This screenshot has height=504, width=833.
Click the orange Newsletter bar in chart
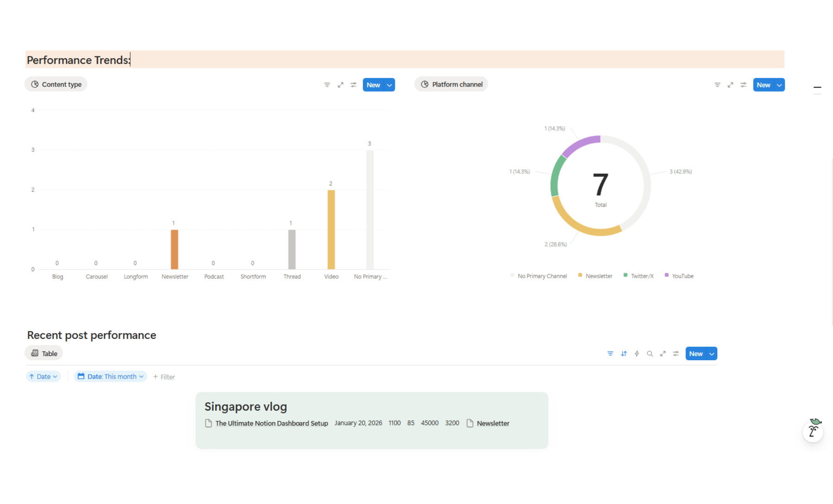(174, 249)
